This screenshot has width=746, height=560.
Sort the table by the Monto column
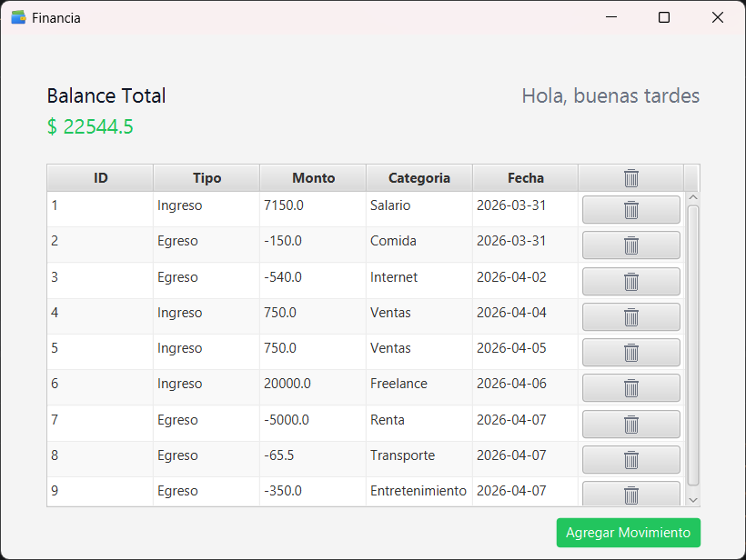pyautogui.click(x=312, y=177)
